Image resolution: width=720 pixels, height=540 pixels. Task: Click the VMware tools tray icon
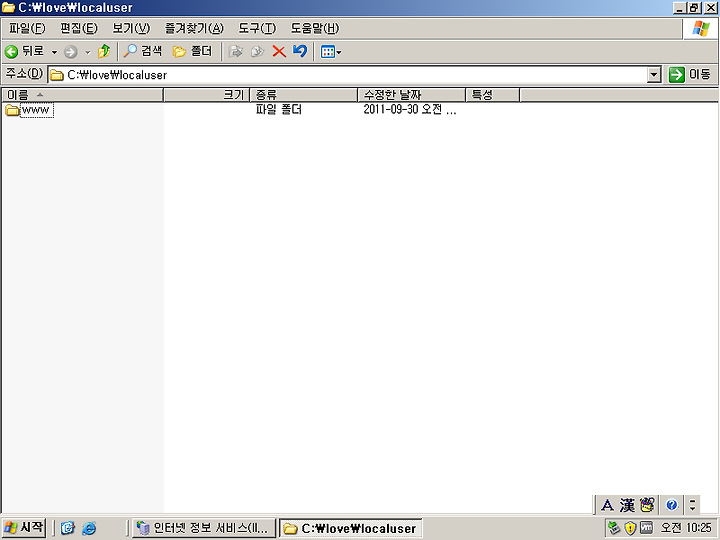pos(646,528)
